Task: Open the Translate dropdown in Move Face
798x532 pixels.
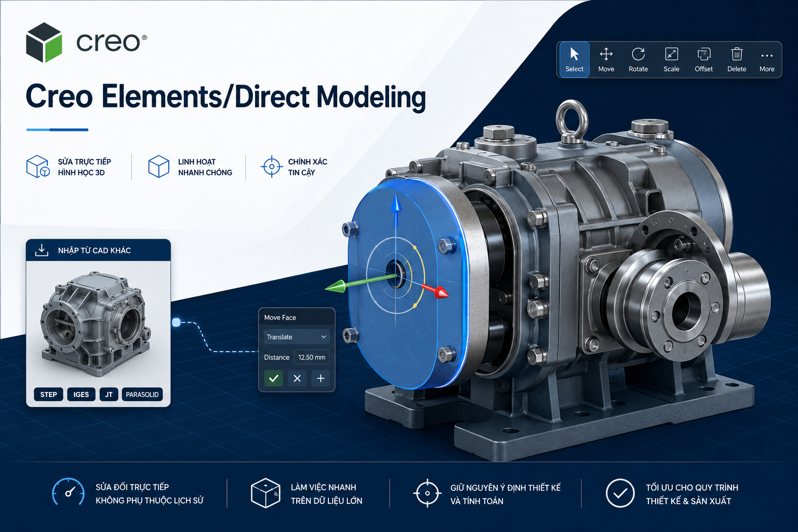Action: click(297, 337)
